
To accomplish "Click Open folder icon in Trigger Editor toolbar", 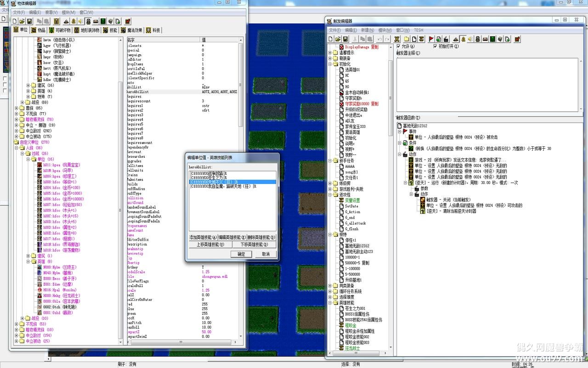I will coord(338,39).
